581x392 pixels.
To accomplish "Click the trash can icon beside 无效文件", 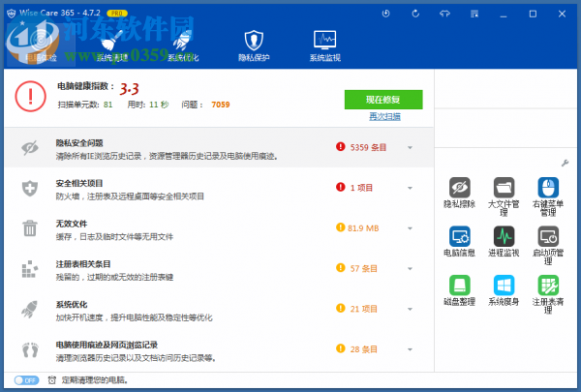I will click(x=30, y=228).
